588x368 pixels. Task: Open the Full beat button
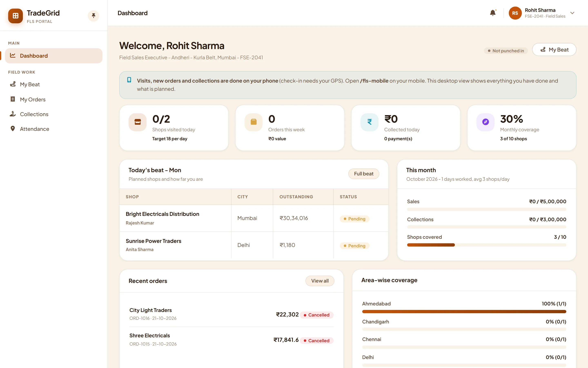[x=363, y=174]
